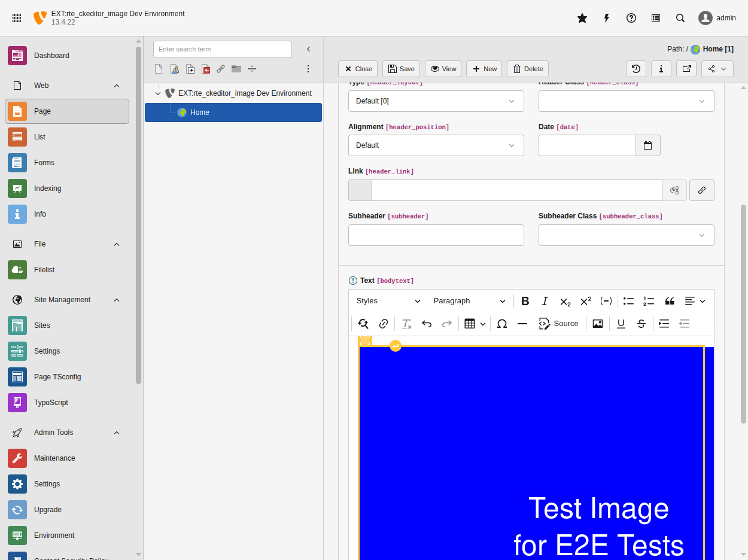The image size is (748, 560).
Task: Click the magnifier search icon in the top bar
Action: (x=680, y=18)
